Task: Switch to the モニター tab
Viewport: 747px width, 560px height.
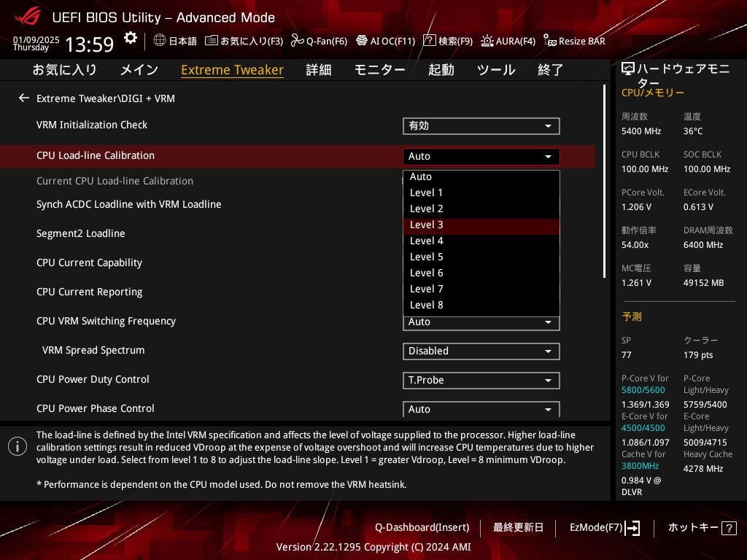Action: pos(379,70)
